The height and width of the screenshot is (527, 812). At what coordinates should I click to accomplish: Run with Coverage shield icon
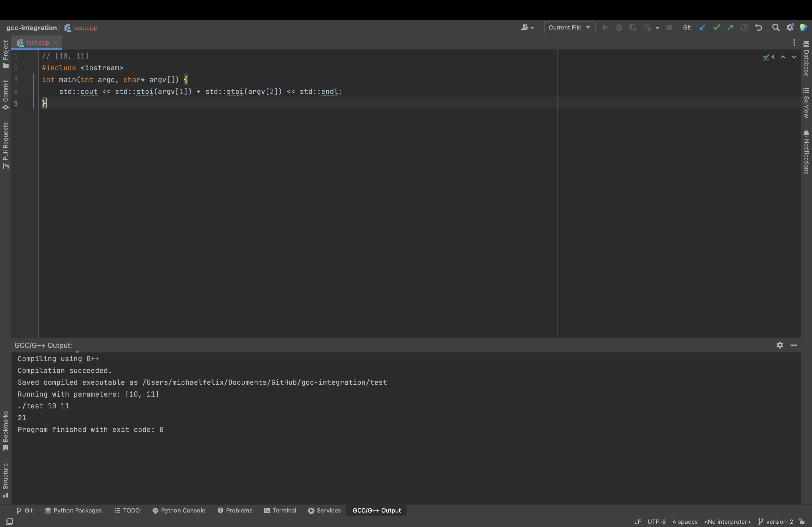pyautogui.click(x=633, y=28)
